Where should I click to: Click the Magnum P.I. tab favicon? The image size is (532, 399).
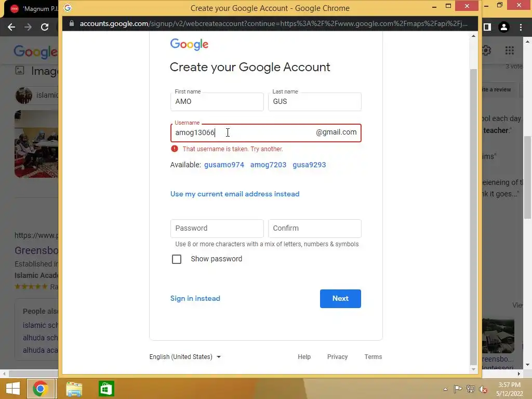click(x=14, y=9)
